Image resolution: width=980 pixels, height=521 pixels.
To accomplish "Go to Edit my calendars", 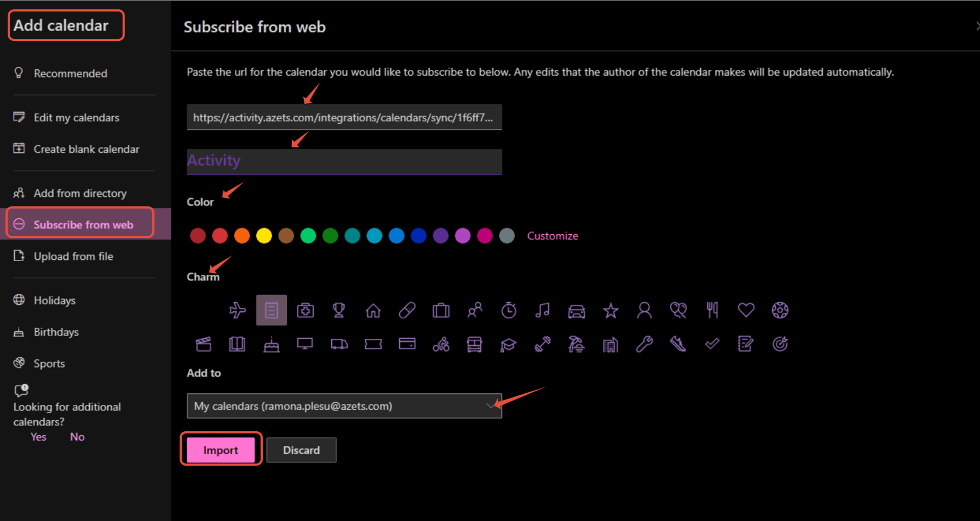I will [x=76, y=117].
